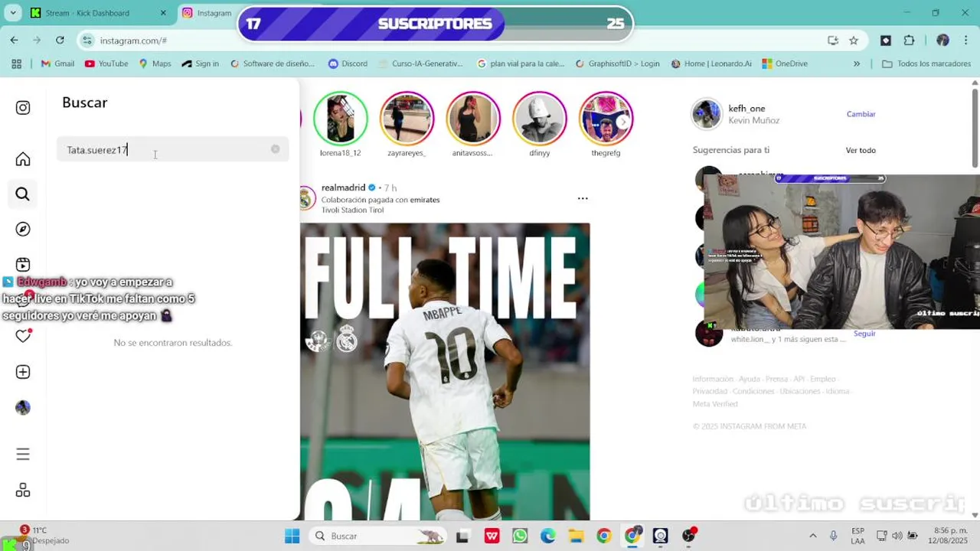
Task: Open the Reels icon in sidebar
Action: (23, 265)
